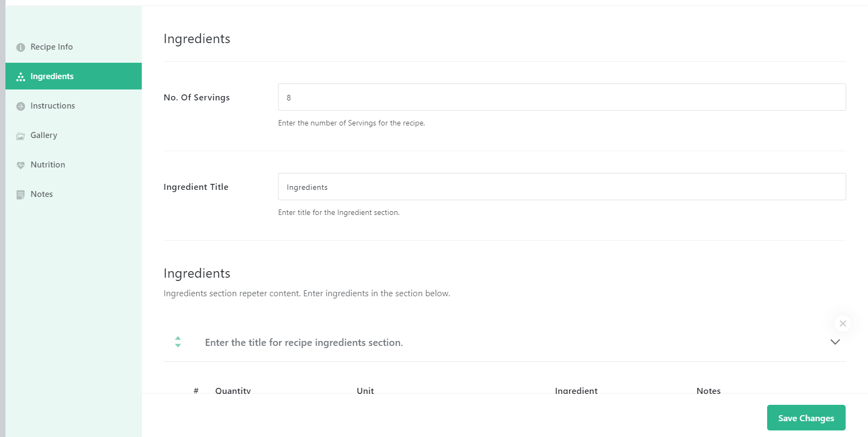Click the Instructions arrow icon in sidebar
The height and width of the screenshot is (437, 868).
pos(21,106)
